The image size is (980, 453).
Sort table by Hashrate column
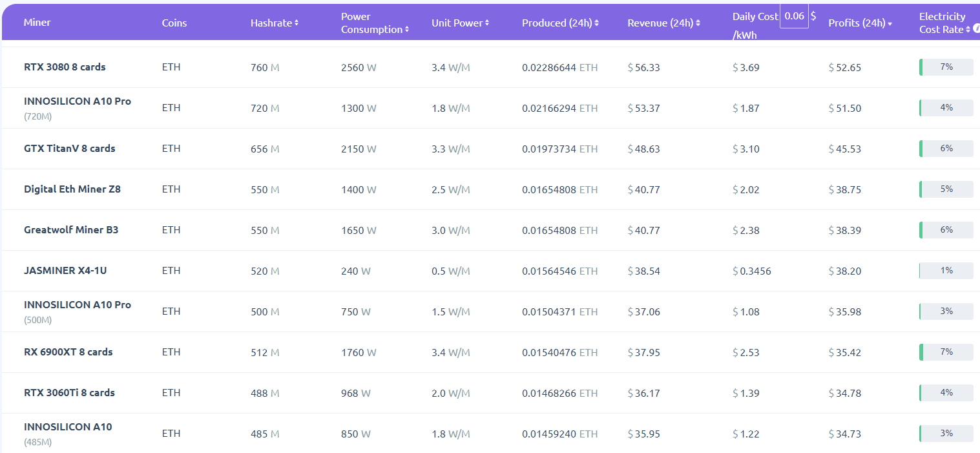[x=297, y=23]
